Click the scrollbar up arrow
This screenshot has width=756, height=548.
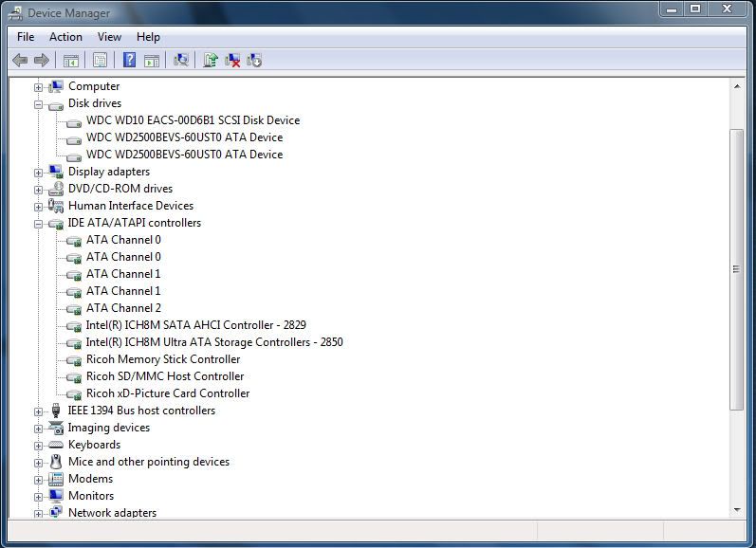[737, 87]
